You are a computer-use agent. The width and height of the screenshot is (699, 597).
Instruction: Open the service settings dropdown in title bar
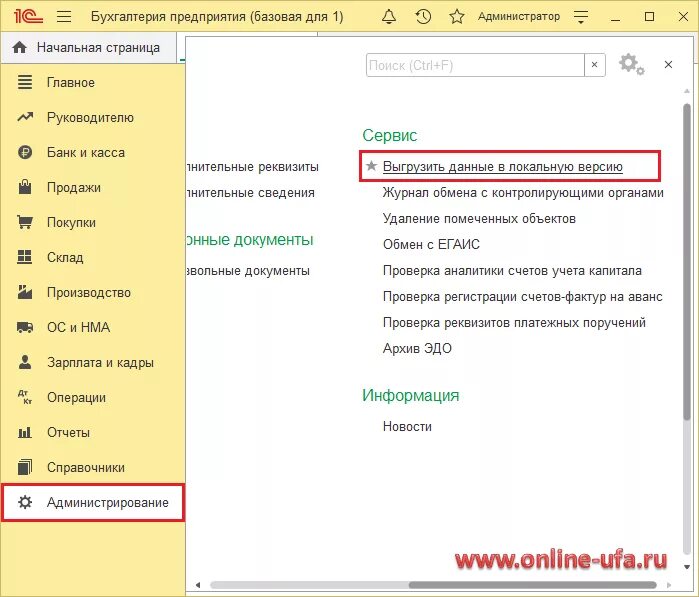click(x=580, y=17)
